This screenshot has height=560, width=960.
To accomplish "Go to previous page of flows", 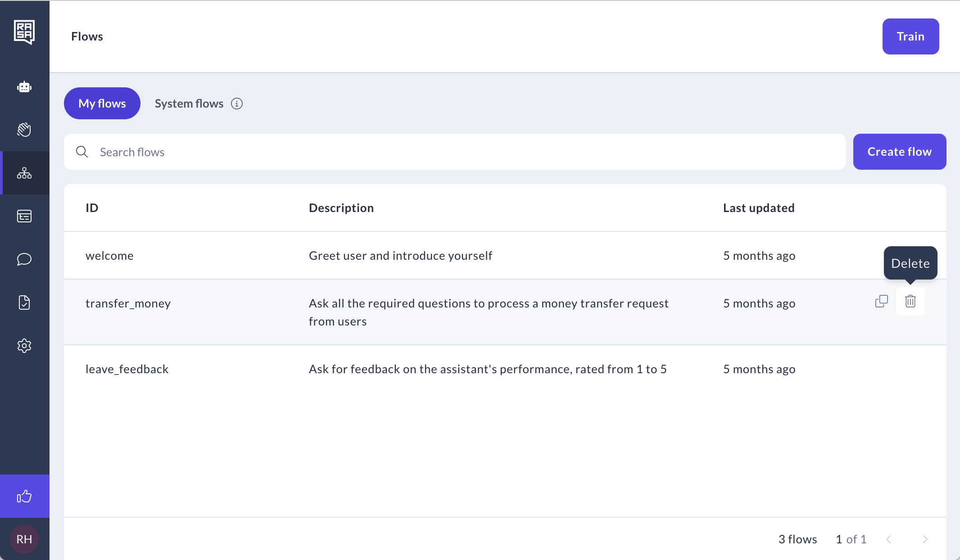I will click(x=888, y=539).
